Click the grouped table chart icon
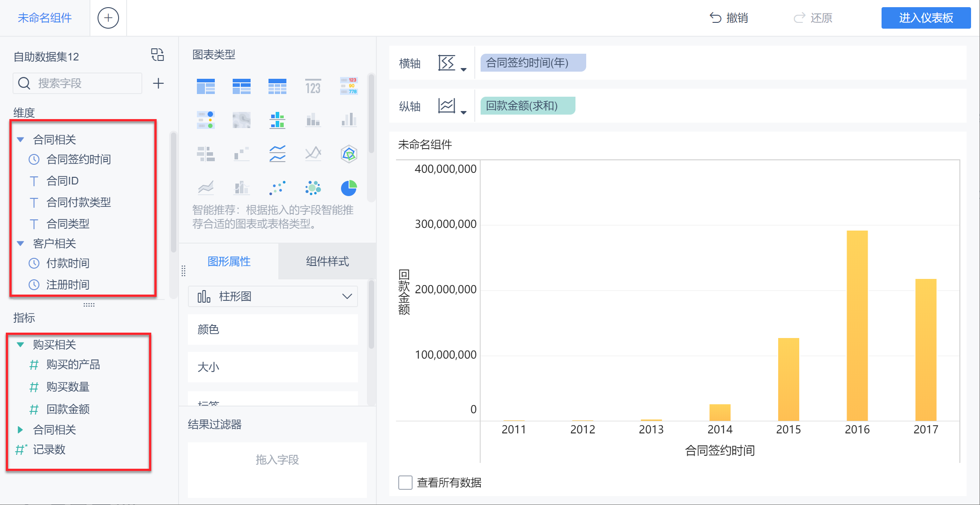 tap(206, 86)
